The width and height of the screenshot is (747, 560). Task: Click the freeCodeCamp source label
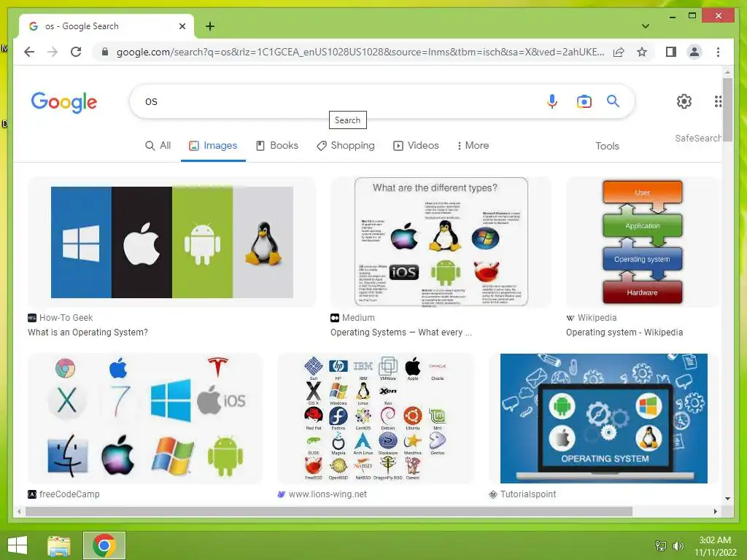click(x=69, y=494)
